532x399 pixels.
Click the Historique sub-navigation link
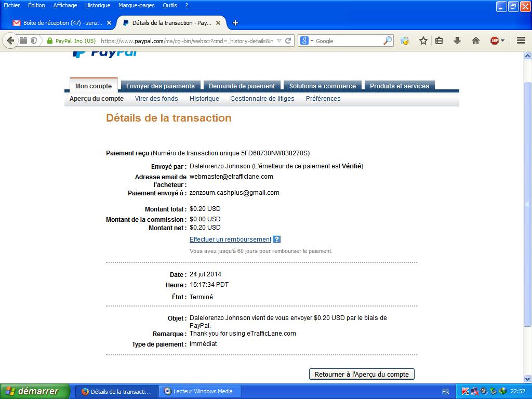[x=204, y=98]
